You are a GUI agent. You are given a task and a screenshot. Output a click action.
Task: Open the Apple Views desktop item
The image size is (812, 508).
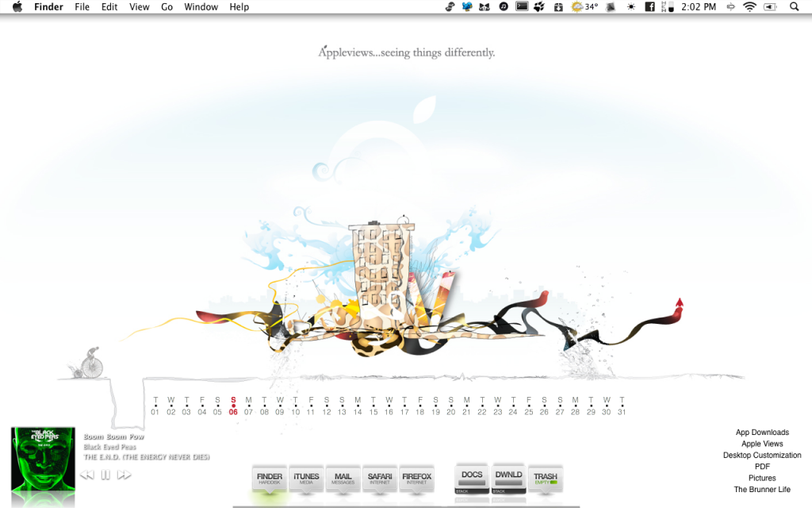[762, 444]
